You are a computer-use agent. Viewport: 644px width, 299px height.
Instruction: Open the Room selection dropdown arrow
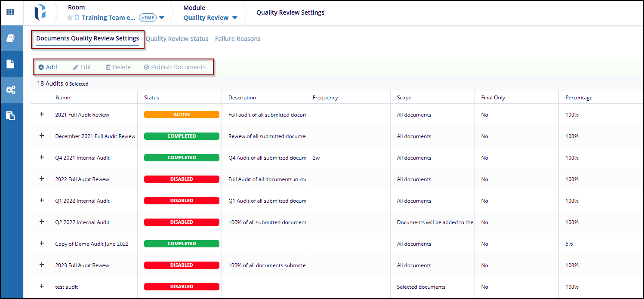coord(162,18)
